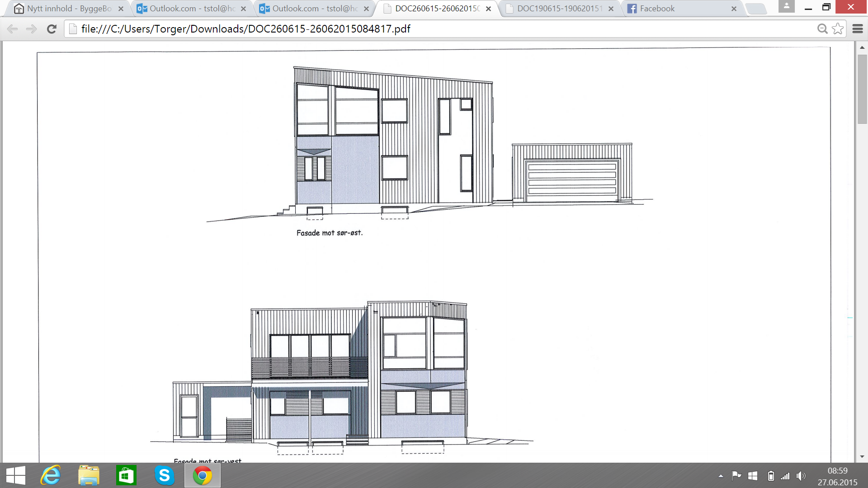Bookmark this page with the star icon

click(x=838, y=29)
